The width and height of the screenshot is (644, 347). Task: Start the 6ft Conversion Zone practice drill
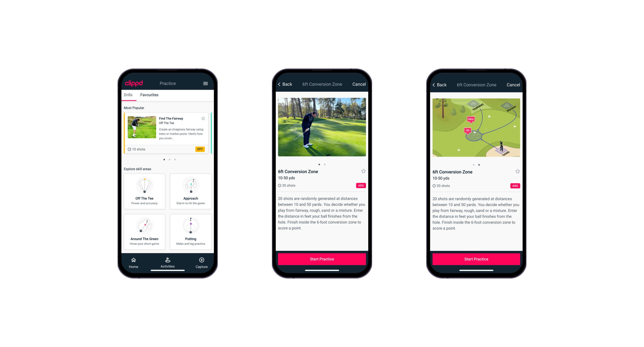321,259
